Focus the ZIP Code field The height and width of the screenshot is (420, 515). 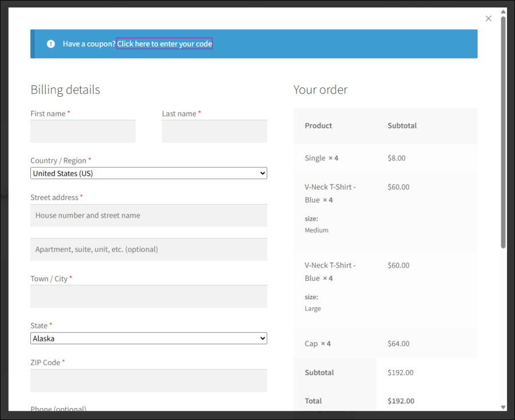(x=148, y=380)
